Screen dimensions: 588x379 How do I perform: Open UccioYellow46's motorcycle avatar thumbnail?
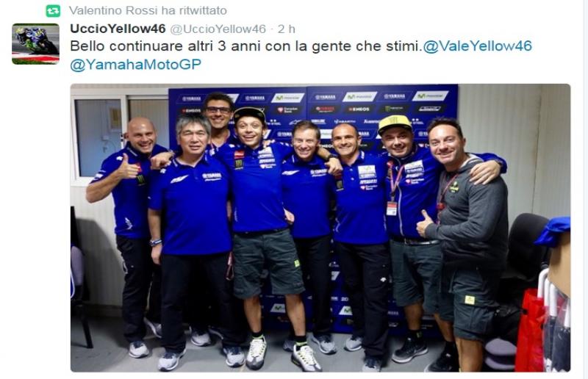pyautogui.click(x=35, y=44)
